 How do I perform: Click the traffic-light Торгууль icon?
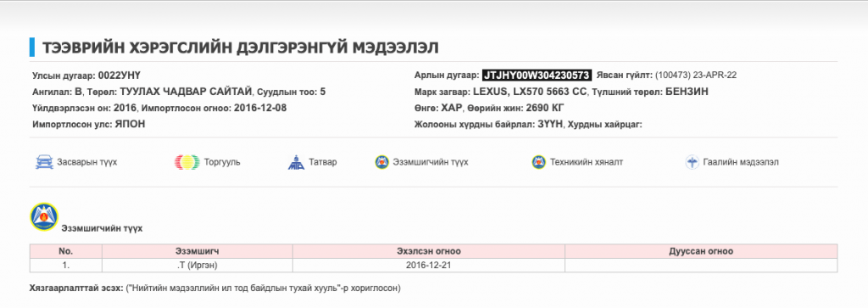(x=186, y=162)
